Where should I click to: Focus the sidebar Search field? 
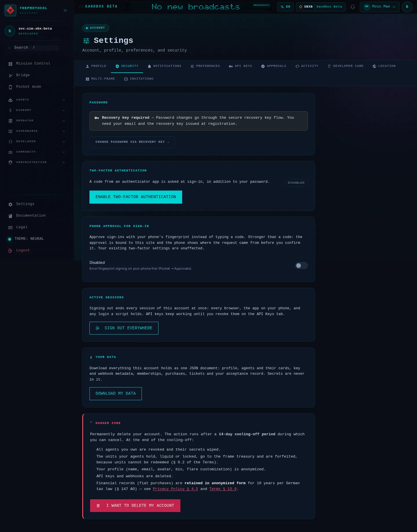pyautogui.click(x=36, y=47)
